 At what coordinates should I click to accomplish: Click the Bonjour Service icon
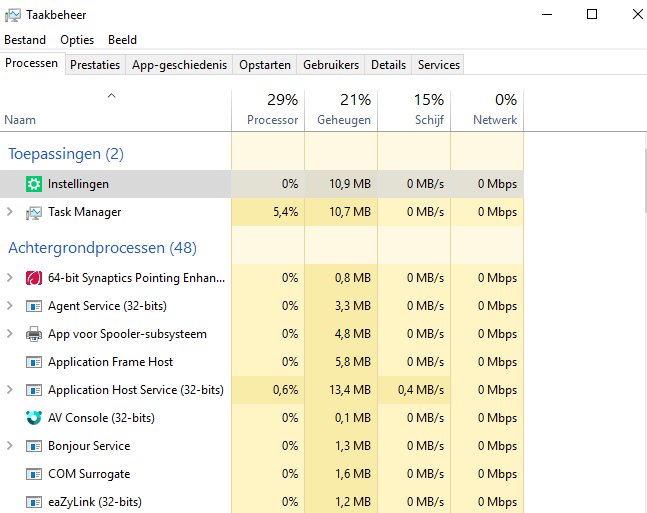pos(34,446)
